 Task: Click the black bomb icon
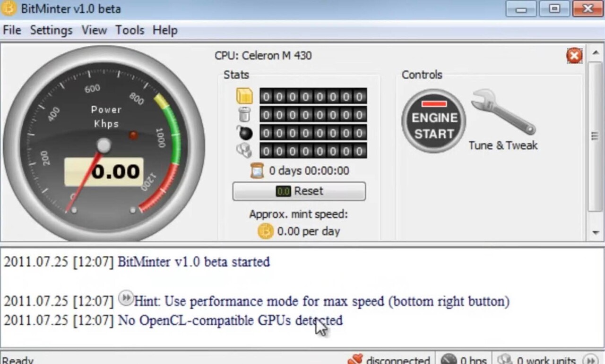click(244, 133)
